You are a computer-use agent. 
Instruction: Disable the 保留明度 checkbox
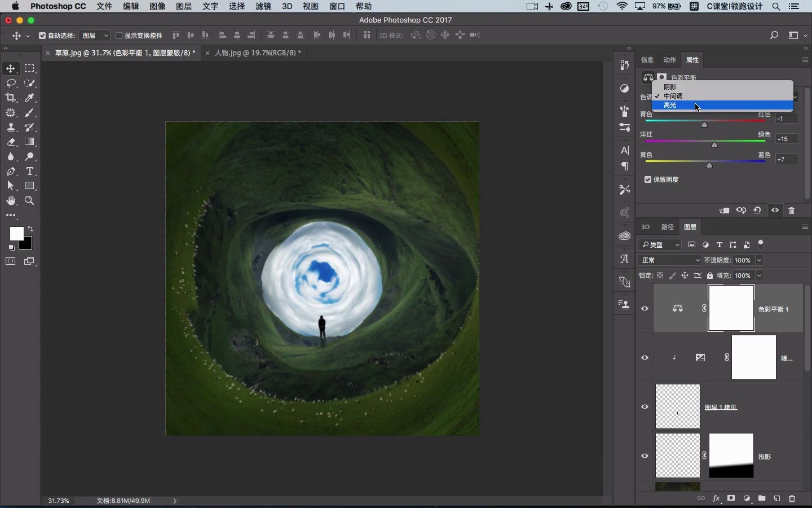pos(648,179)
